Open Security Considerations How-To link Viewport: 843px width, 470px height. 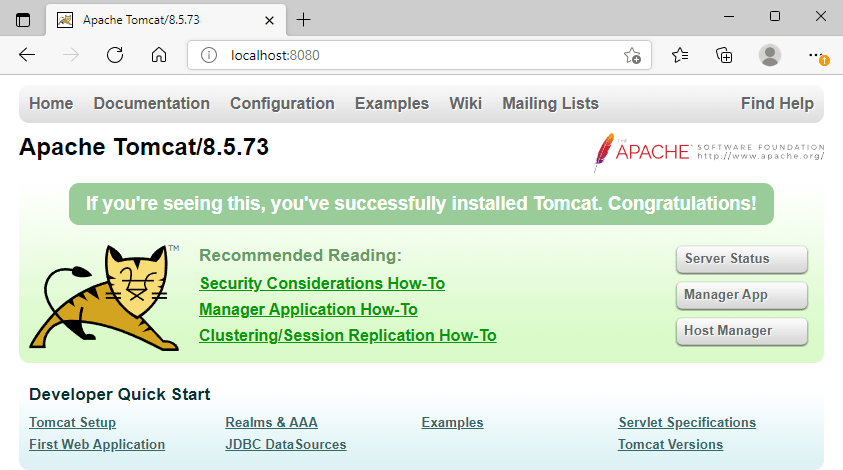[322, 284]
